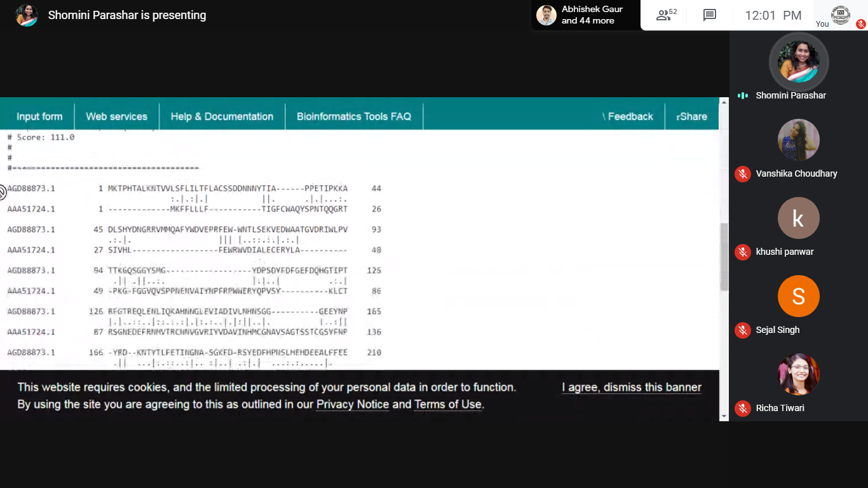
Task: Open the chat messages icon
Action: 710,15
